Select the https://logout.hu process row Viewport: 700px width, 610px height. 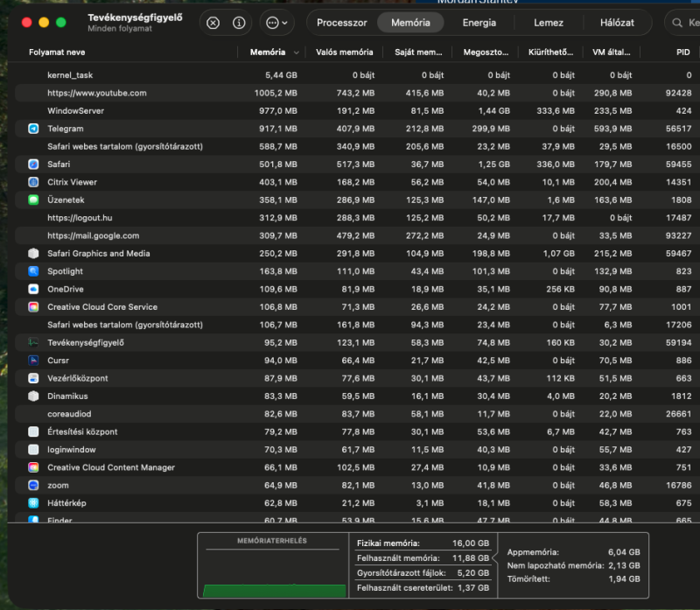(357, 218)
